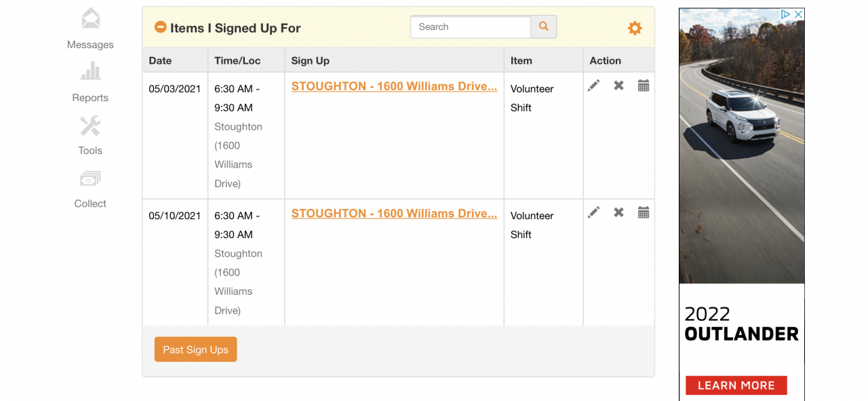Open the STOUGHTON link for 05/10/2021
This screenshot has height=401, width=868.
click(x=394, y=213)
